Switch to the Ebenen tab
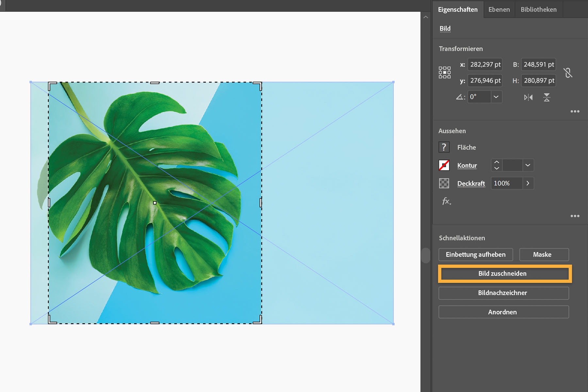Image resolution: width=588 pixels, height=392 pixels. tap(499, 9)
